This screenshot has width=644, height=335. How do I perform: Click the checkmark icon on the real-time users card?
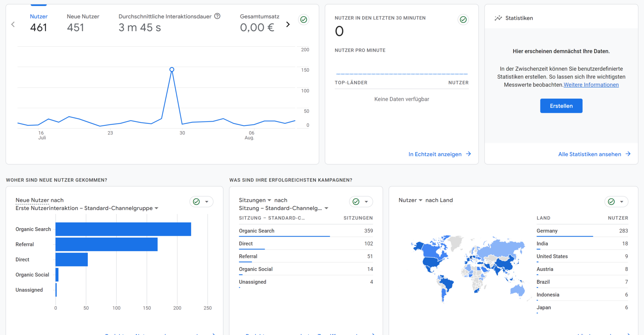tap(463, 19)
